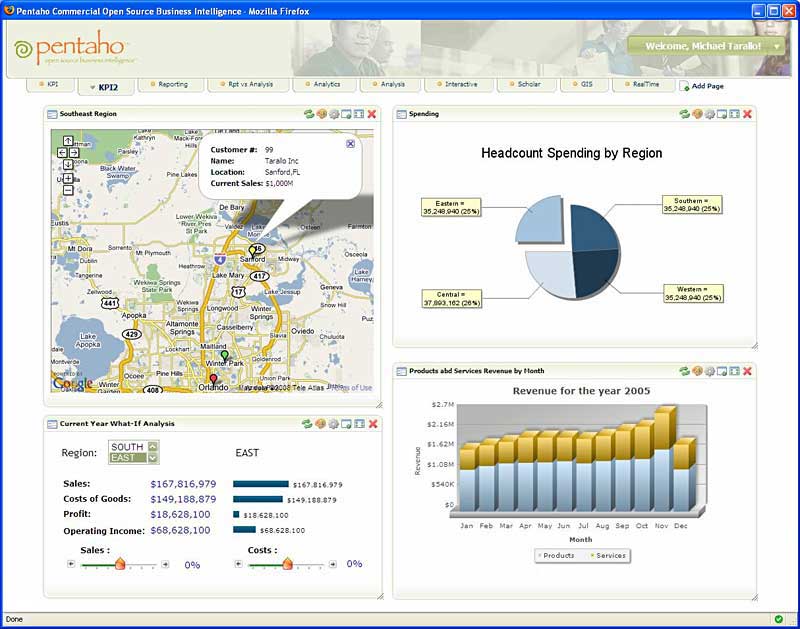Maximize the What-If Analysis portlet

(x=360, y=424)
